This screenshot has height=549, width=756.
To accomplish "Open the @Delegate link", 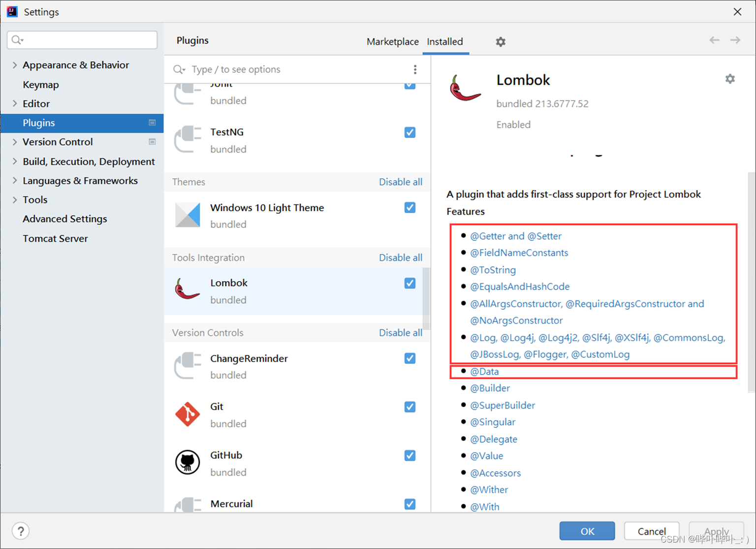I will pos(494,439).
